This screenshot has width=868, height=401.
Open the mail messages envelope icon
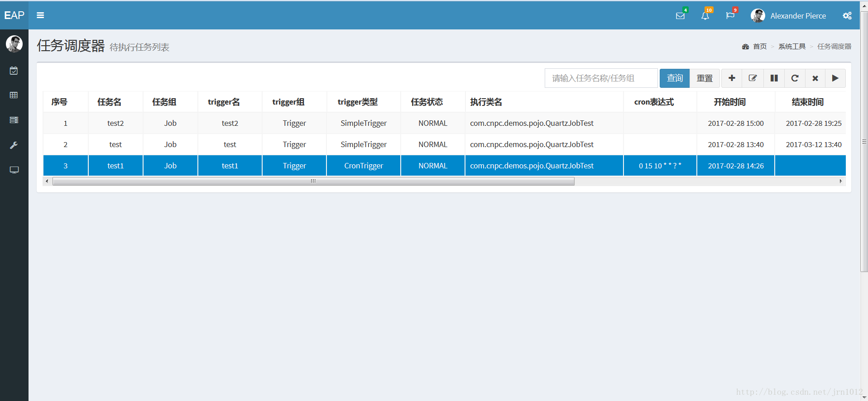click(x=680, y=16)
